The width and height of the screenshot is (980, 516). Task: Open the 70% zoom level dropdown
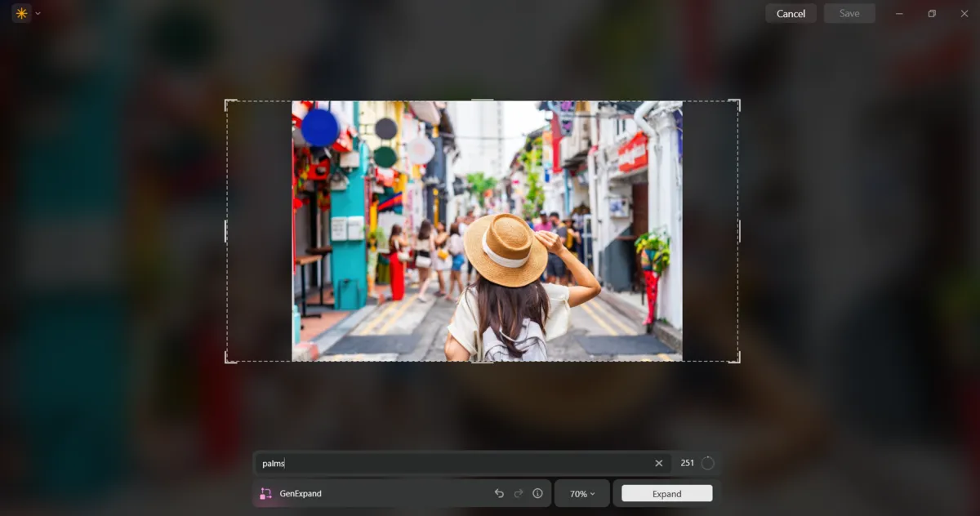point(582,493)
